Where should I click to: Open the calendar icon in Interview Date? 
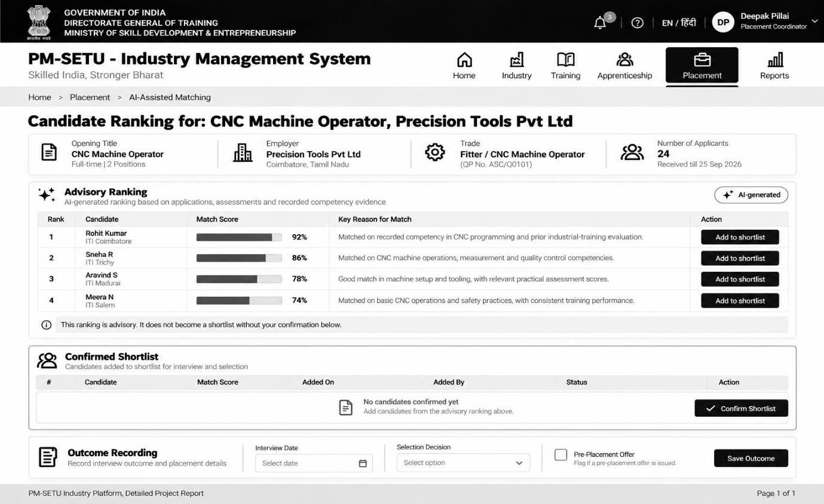click(362, 463)
